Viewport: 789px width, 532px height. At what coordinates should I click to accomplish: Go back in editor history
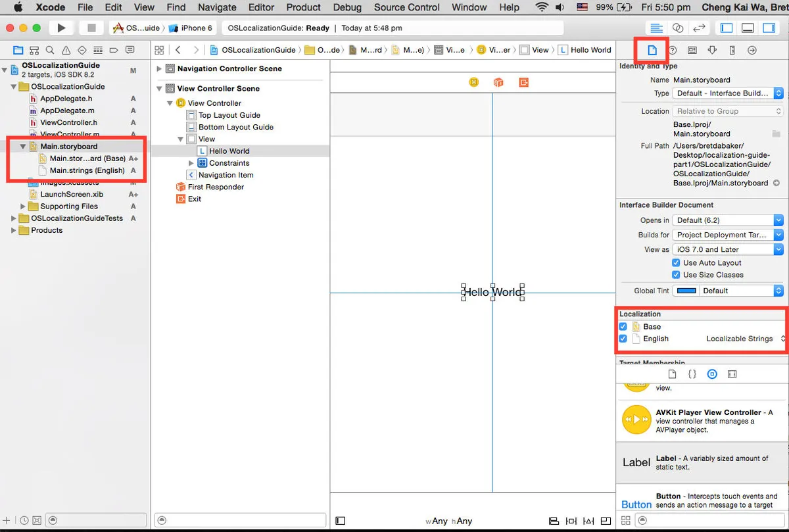pyautogui.click(x=178, y=50)
